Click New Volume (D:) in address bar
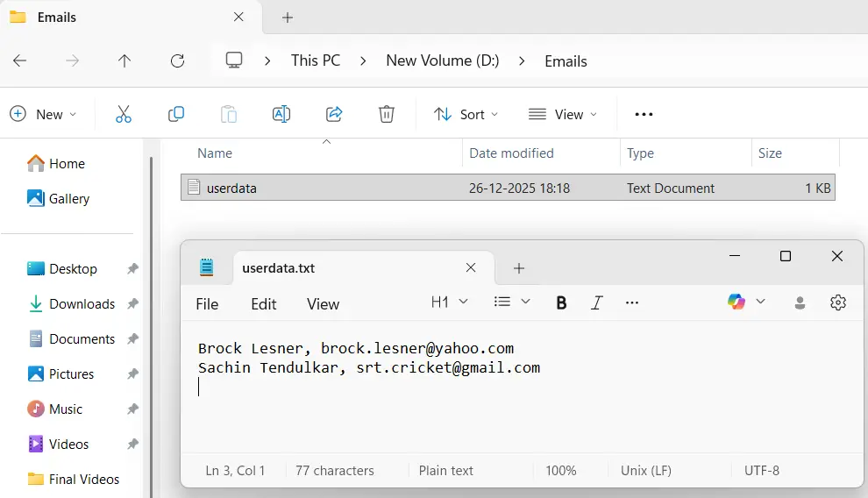The width and height of the screenshot is (868, 498). pos(442,60)
